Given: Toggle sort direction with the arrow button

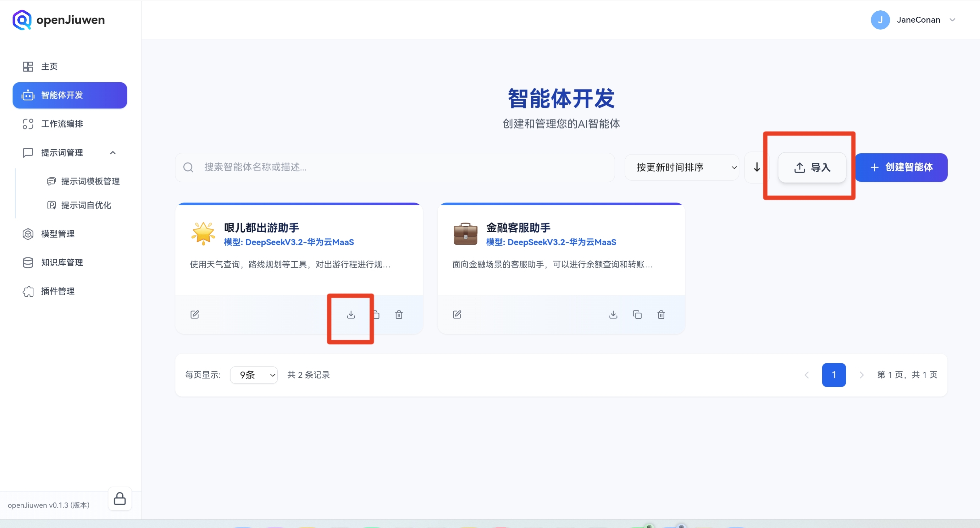Looking at the screenshot, I should [757, 168].
